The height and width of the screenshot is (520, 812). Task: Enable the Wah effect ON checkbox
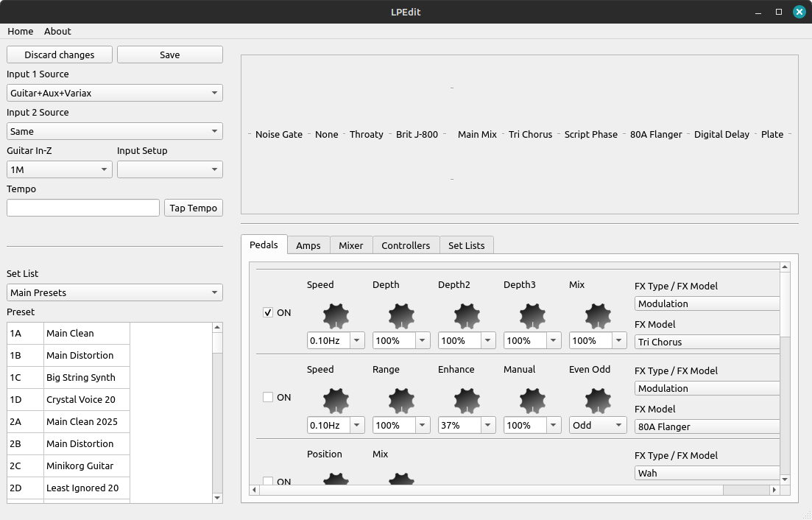(268, 481)
